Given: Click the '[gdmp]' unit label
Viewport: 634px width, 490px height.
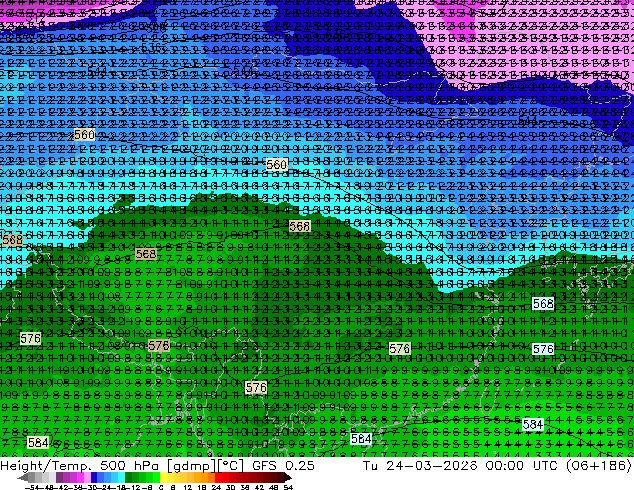Looking at the screenshot, I should (x=190, y=466).
